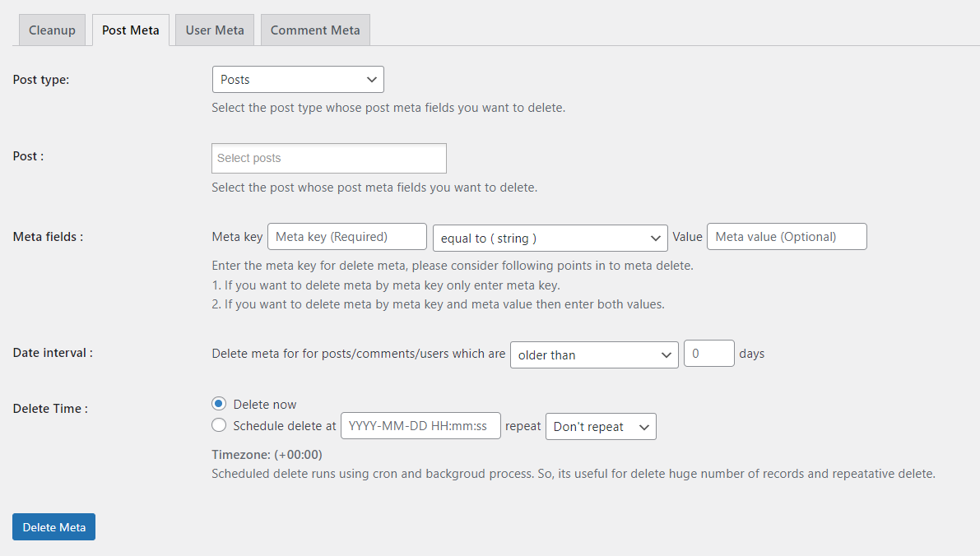
Task: Click the "Post type:" field label
Action: [x=41, y=80]
